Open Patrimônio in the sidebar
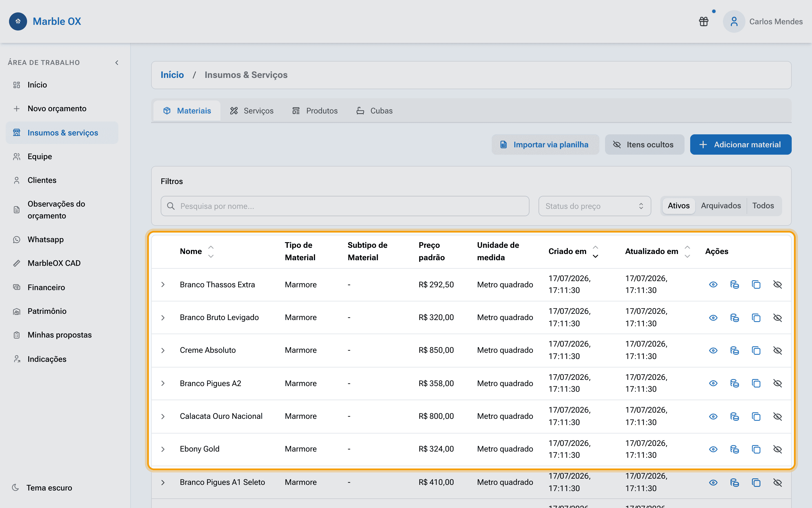The image size is (812, 508). pos(62,311)
